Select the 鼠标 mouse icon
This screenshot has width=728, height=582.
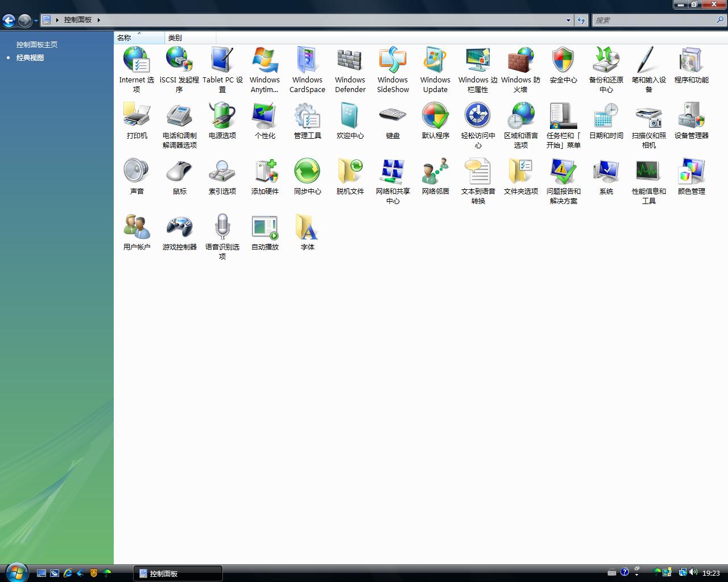pos(179,172)
